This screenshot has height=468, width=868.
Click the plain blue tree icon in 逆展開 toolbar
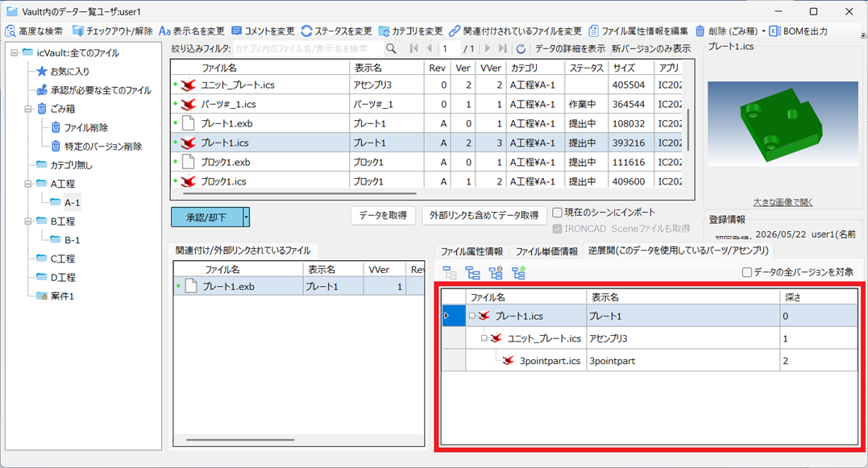473,273
